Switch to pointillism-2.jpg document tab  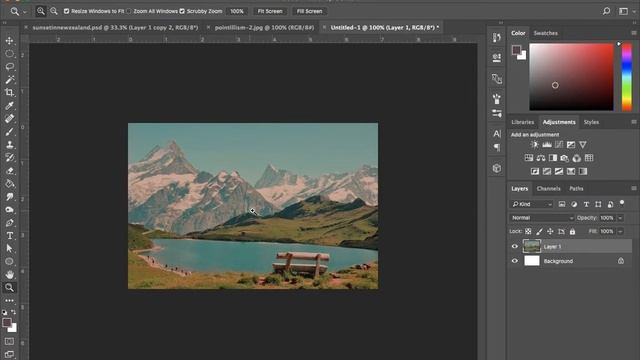tap(264, 27)
